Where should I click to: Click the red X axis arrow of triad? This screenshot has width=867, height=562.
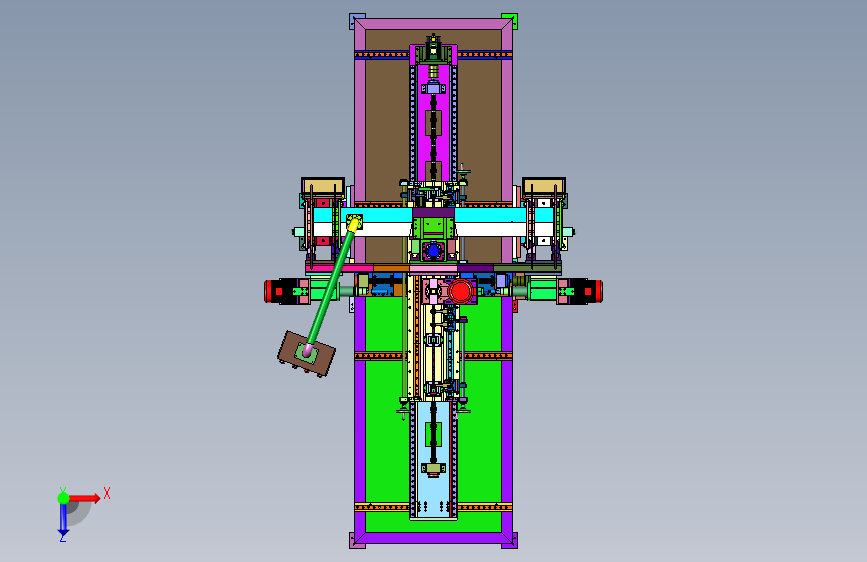pyautogui.click(x=84, y=498)
